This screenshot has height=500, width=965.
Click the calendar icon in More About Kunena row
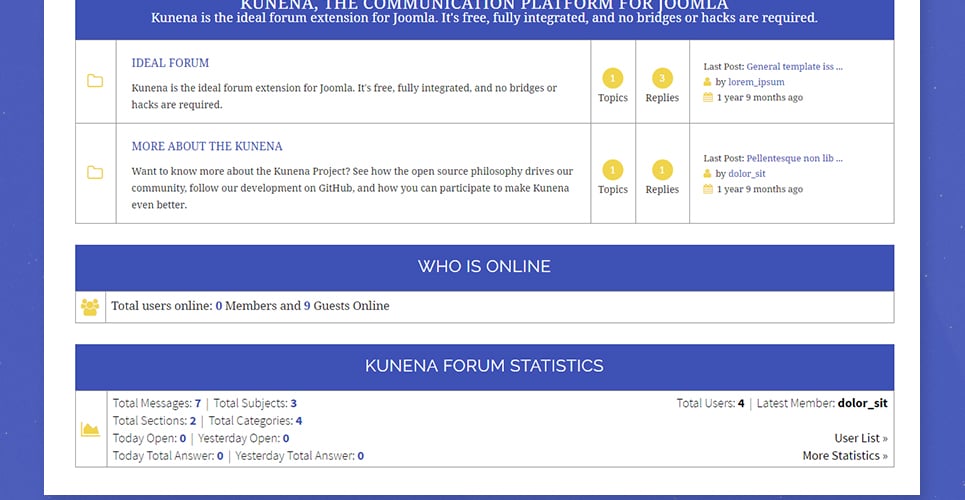[708, 189]
